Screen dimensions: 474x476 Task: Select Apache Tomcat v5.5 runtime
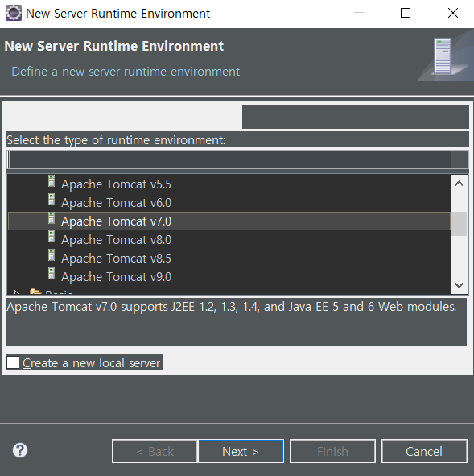click(x=116, y=184)
